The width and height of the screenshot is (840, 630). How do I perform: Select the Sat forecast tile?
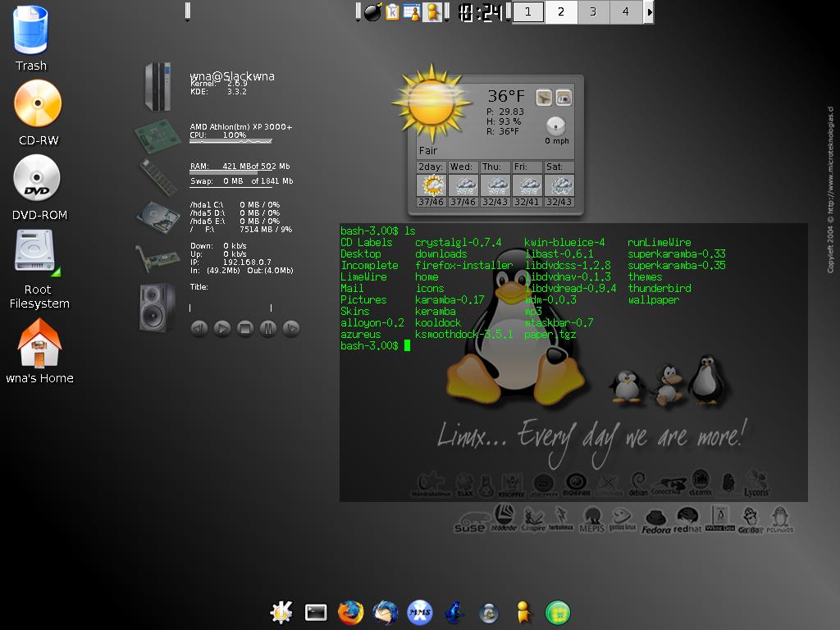point(559,184)
